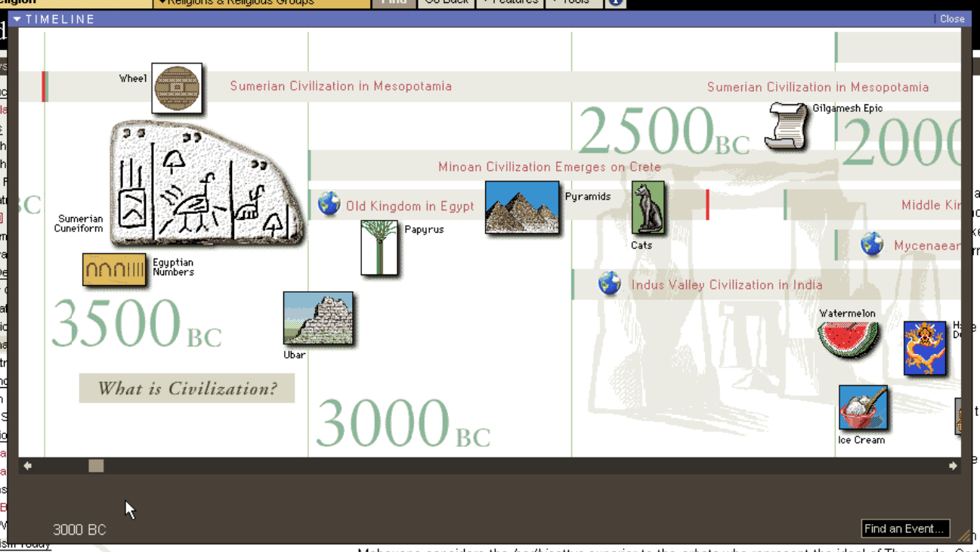Open globe next to Indus Valley Civilization
Screen dimensions: 980x552
[x=610, y=284]
